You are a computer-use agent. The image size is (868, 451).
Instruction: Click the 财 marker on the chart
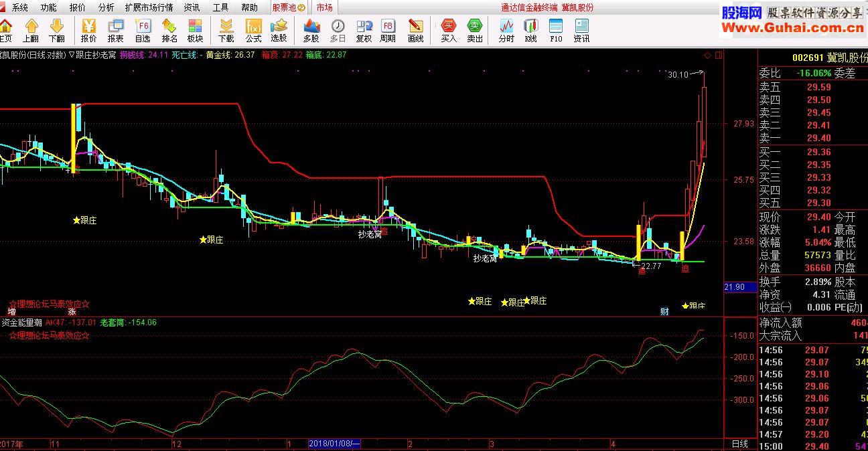pyautogui.click(x=664, y=311)
